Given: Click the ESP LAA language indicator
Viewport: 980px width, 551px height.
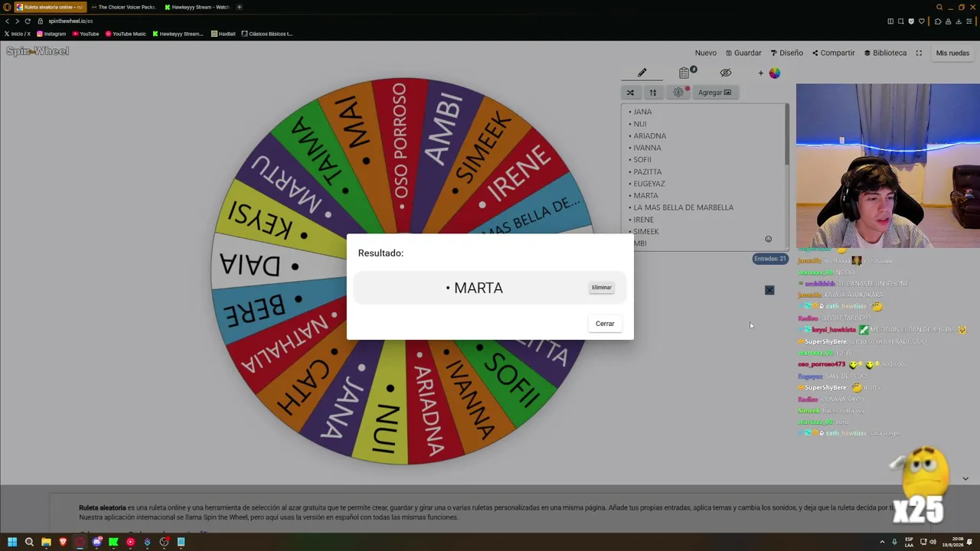Looking at the screenshot, I should click(909, 542).
